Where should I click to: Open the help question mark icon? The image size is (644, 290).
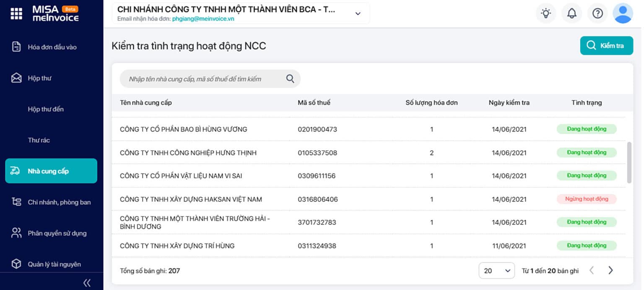(x=597, y=13)
